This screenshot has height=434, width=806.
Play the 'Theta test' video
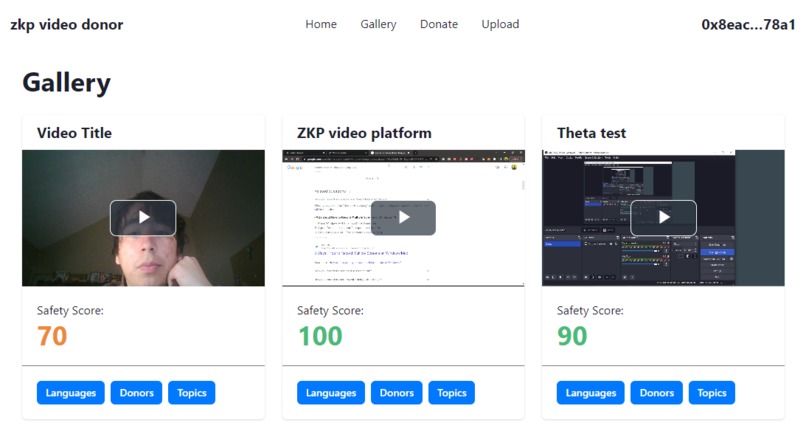664,218
